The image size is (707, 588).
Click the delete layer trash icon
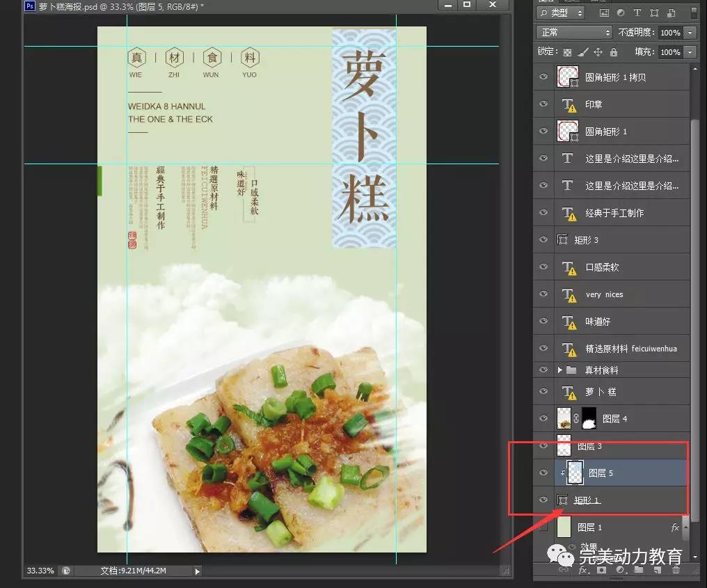tap(676, 570)
